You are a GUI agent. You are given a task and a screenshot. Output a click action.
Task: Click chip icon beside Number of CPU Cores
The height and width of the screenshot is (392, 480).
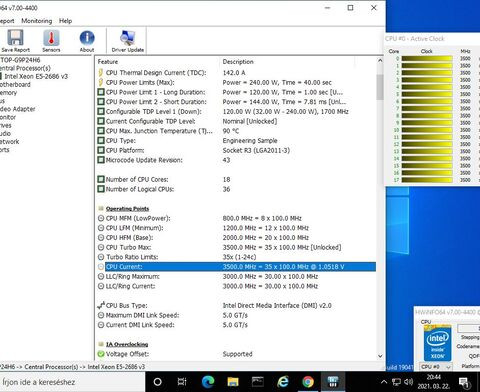101,179
